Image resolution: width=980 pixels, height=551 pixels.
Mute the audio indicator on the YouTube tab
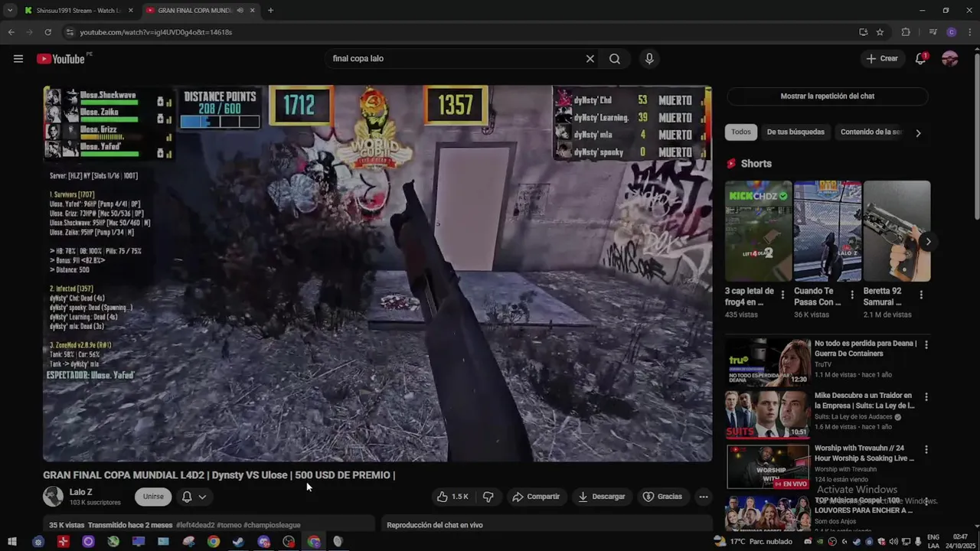[x=240, y=11]
